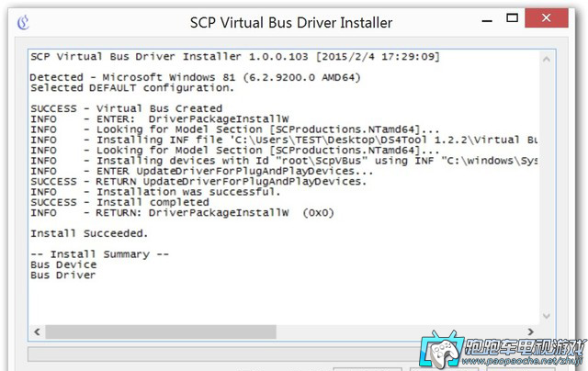This screenshot has width=588, height=371.
Task: Click 'Installing INF file' log line
Action: tap(284, 141)
